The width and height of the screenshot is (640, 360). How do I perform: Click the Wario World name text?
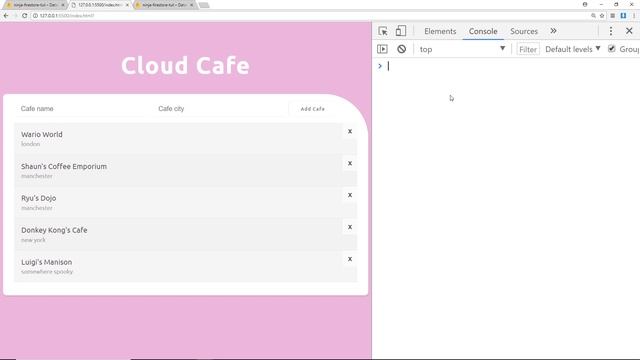point(42,134)
